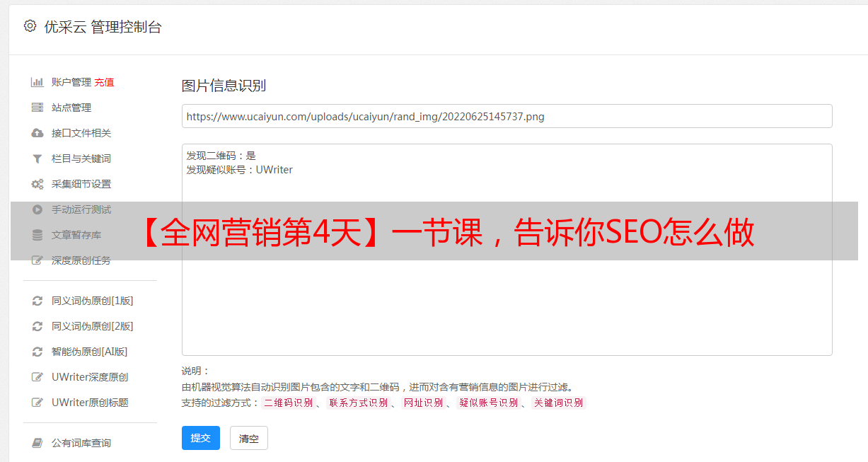Click the 联系方式识别 filter tag
Image resolution: width=868 pixels, height=462 pixels.
click(358, 403)
